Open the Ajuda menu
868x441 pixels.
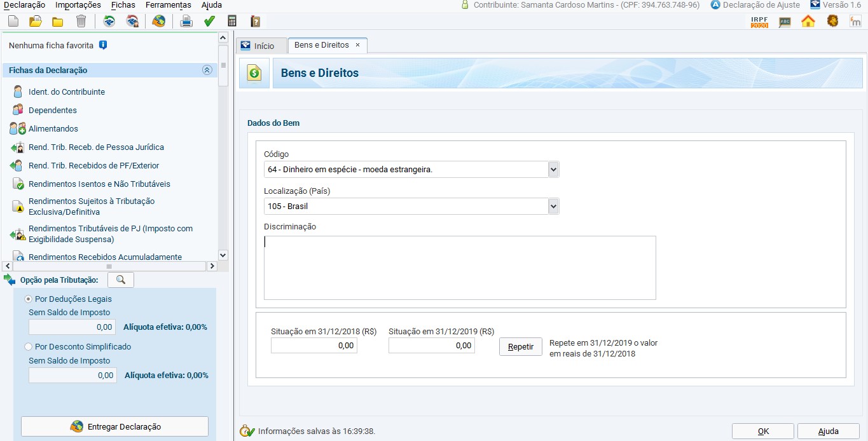(212, 4)
